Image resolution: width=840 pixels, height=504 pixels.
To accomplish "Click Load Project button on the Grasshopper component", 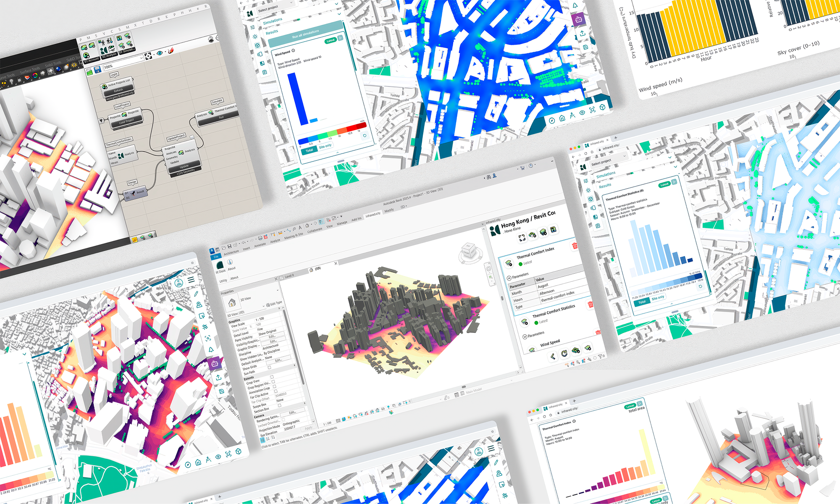I will (x=126, y=121).
